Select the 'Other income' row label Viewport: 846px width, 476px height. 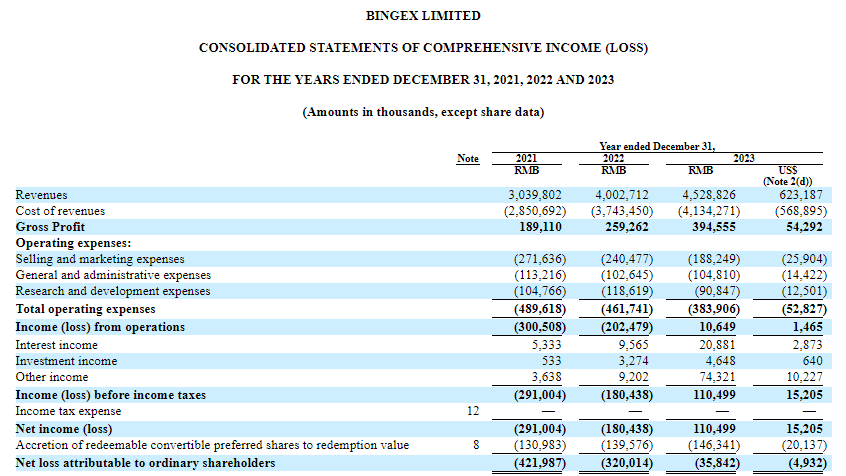tap(52, 377)
